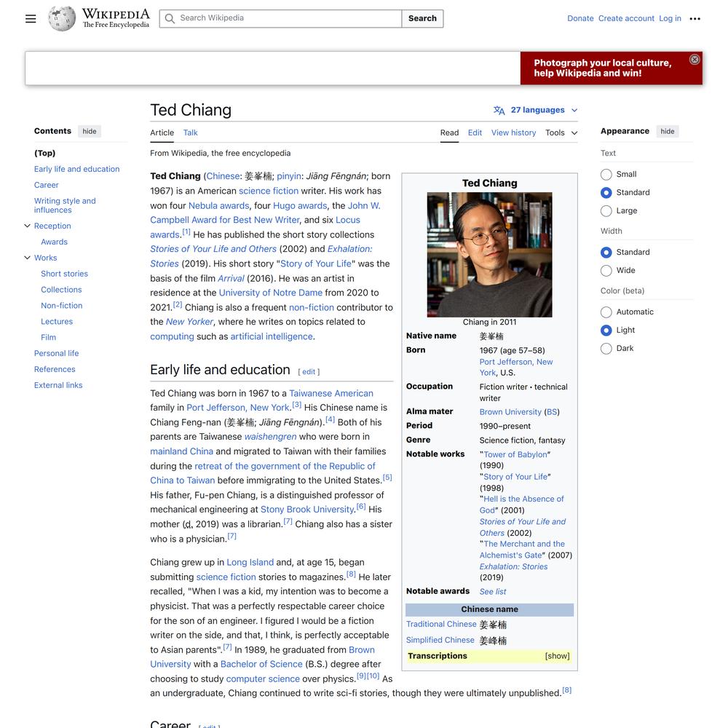Screen dimensions: 728x728
Task: Open the Edit tab
Action: [475, 132]
